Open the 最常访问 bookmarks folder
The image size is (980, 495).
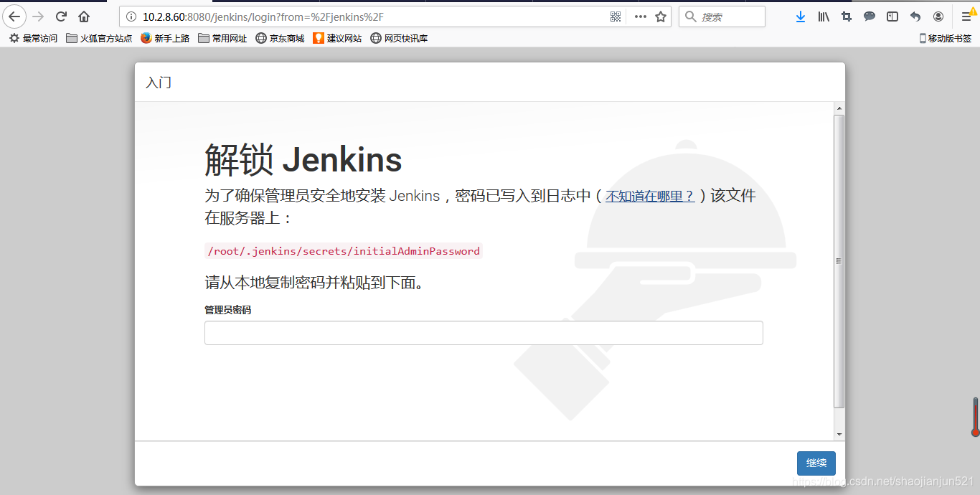[33, 38]
